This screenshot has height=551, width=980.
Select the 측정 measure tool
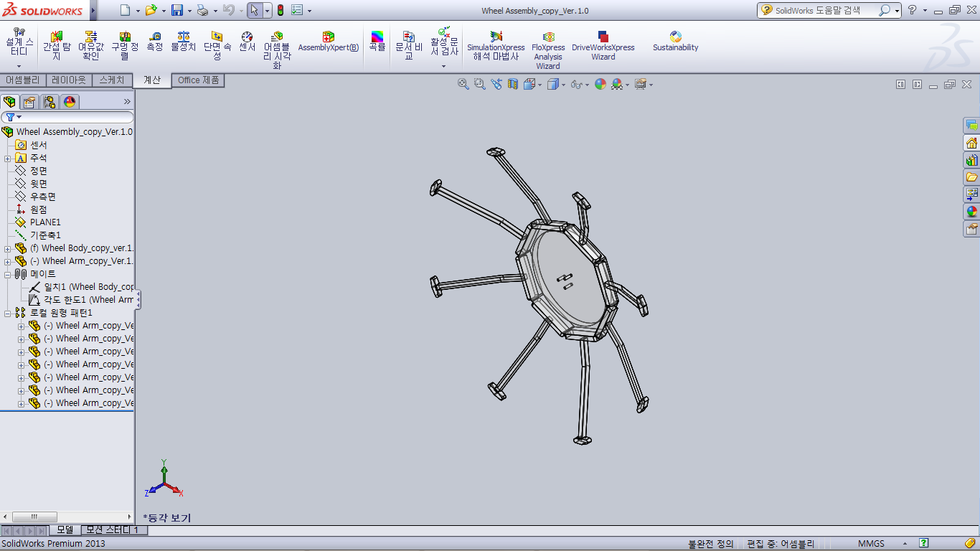tap(155, 42)
